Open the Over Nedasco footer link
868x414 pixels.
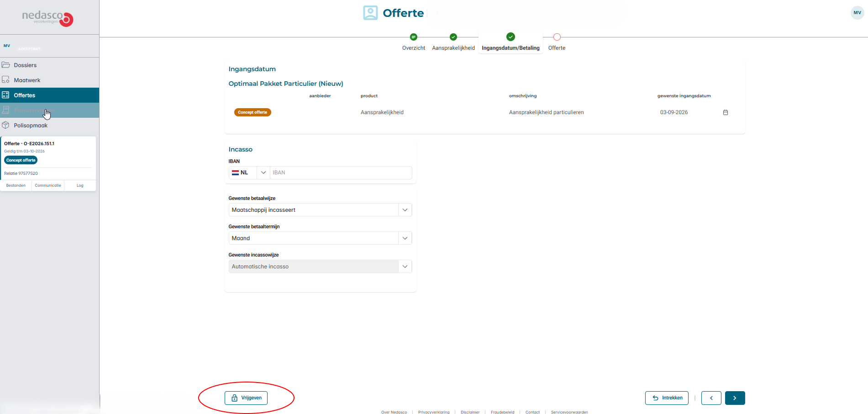coord(394,412)
